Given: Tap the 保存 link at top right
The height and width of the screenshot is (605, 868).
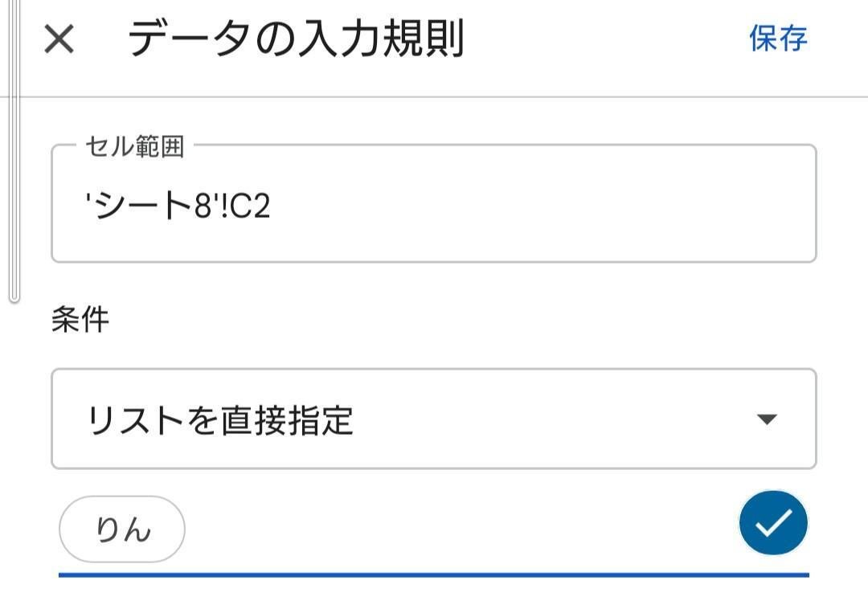Looking at the screenshot, I should [x=778, y=39].
